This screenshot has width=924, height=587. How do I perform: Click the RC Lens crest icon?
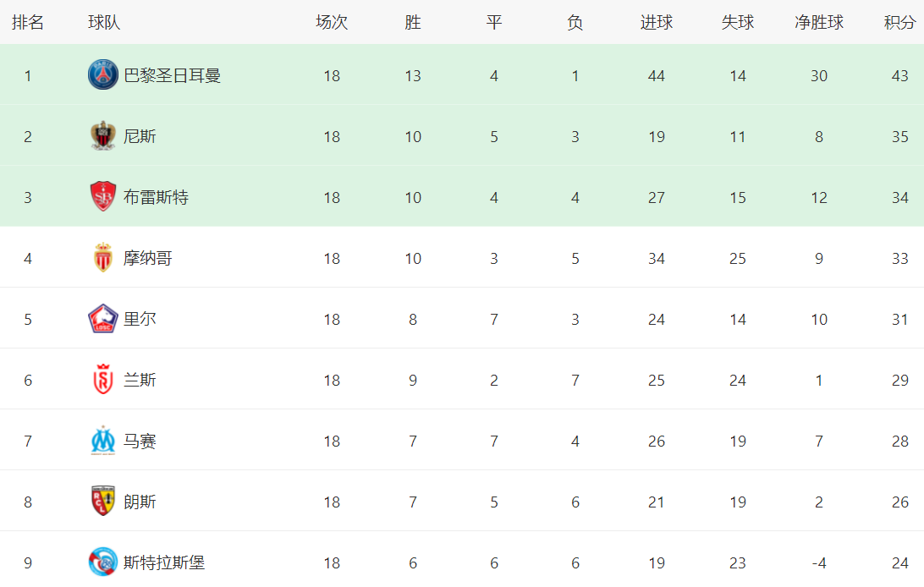point(103,501)
